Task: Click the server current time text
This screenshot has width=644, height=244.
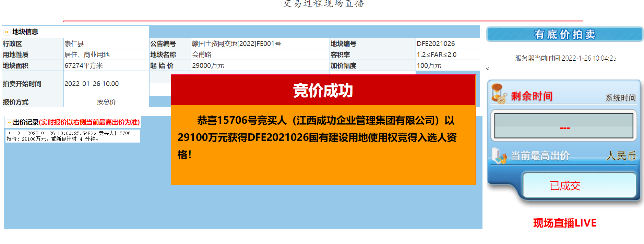Action: pyautogui.click(x=565, y=59)
